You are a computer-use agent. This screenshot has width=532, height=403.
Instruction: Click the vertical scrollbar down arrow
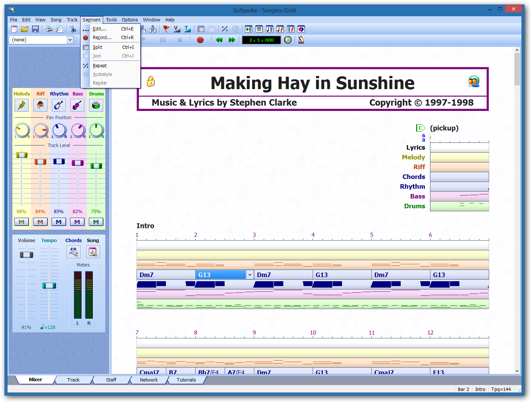coord(517,371)
